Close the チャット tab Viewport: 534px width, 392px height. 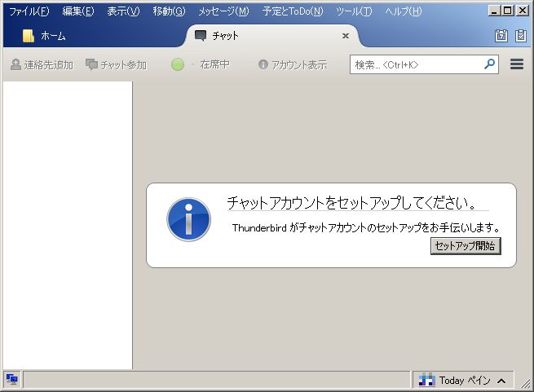tap(346, 36)
